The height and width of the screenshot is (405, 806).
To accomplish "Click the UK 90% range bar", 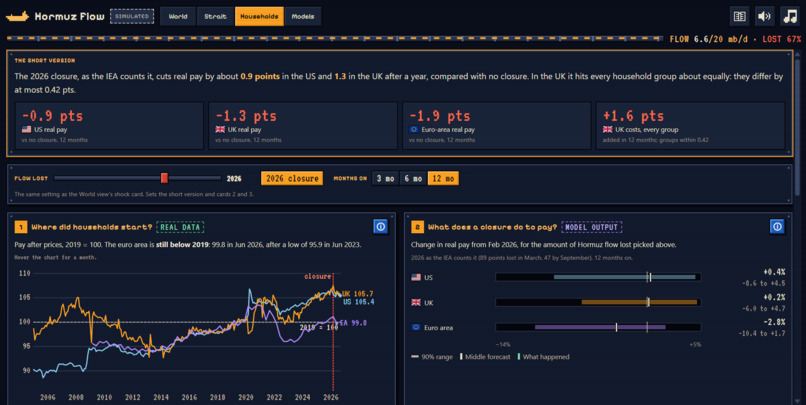I will click(x=639, y=302).
